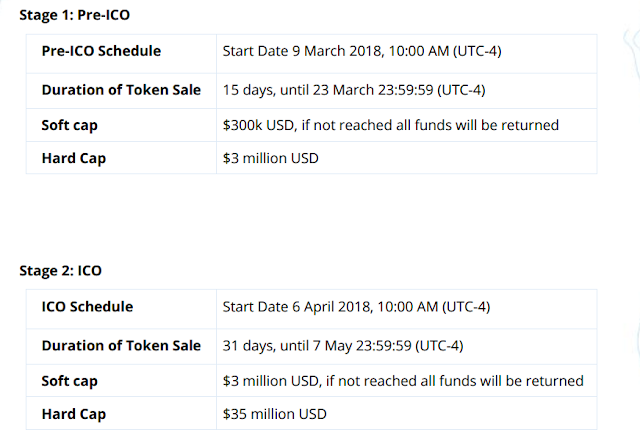Select the 'Soft cap' label in ICO table
Screen dimensions: 640x441
click(70, 381)
